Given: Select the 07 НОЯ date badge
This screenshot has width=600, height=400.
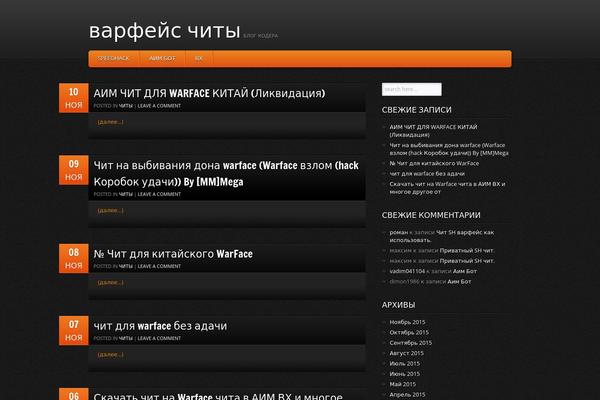Looking at the screenshot, I should 73,330.
